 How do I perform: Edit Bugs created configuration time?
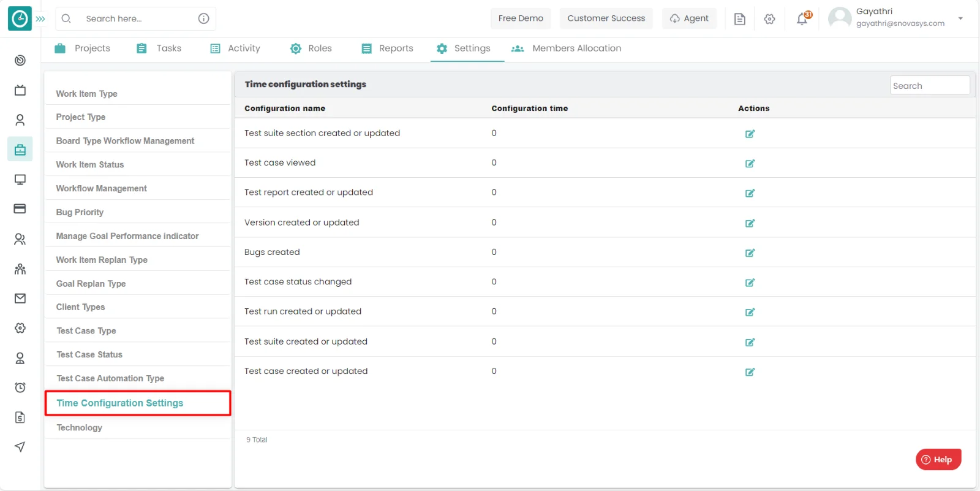click(x=750, y=253)
